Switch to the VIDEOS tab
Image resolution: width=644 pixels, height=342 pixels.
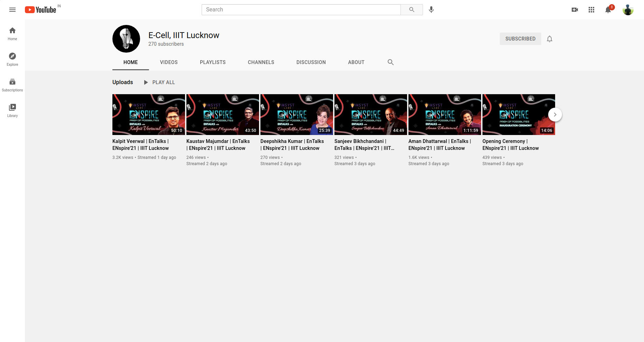[x=169, y=62]
